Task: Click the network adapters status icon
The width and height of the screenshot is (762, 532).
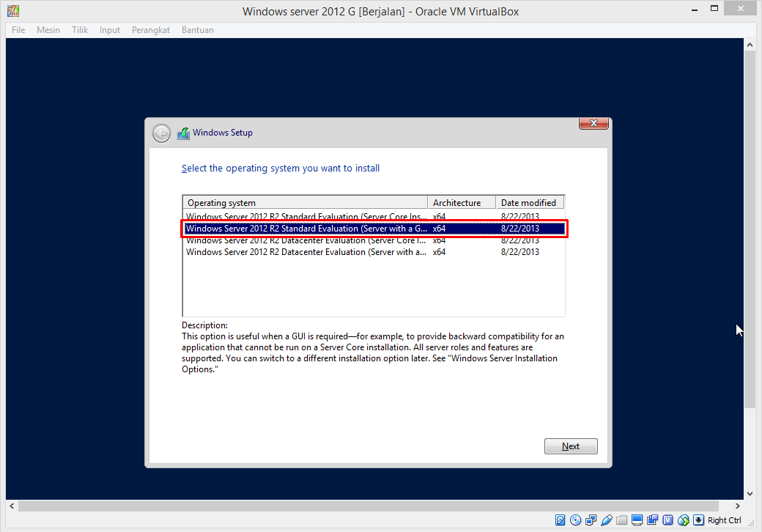Action: click(x=591, y=520)
